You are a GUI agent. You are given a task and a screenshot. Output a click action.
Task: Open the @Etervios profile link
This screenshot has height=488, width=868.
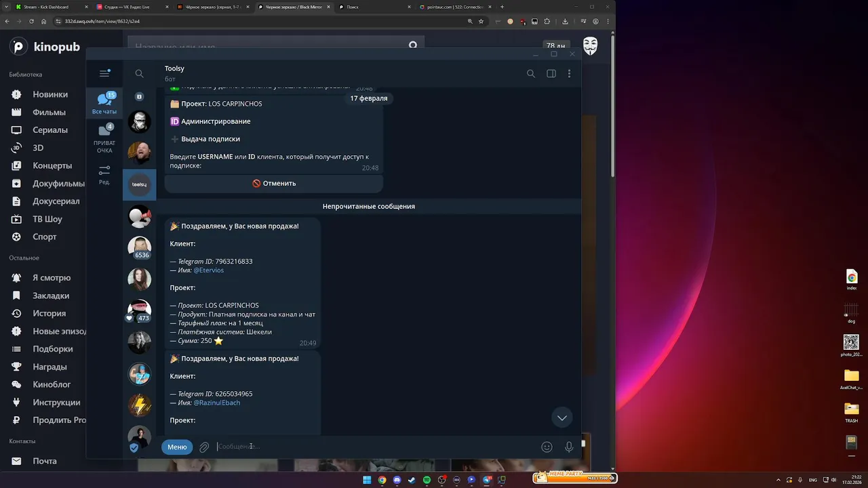tap(208, 270)
